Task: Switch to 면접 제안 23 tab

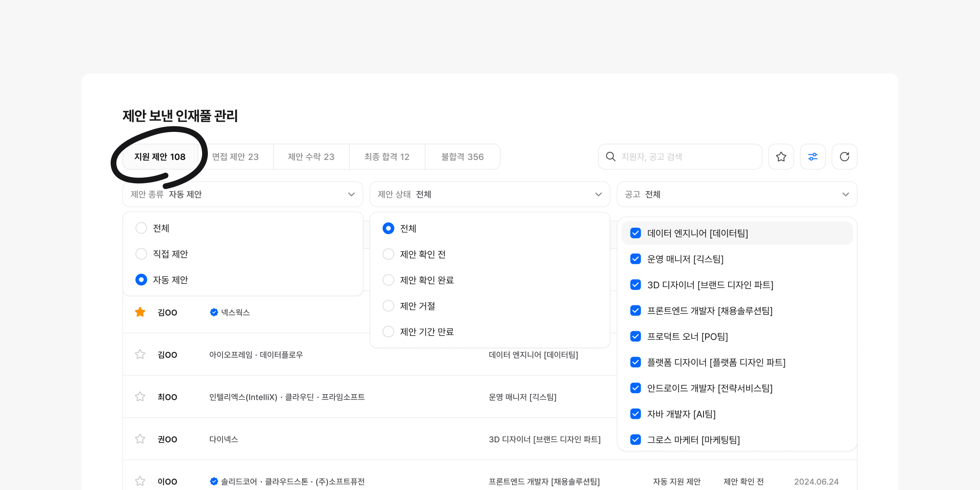Action: coord(235,157)
